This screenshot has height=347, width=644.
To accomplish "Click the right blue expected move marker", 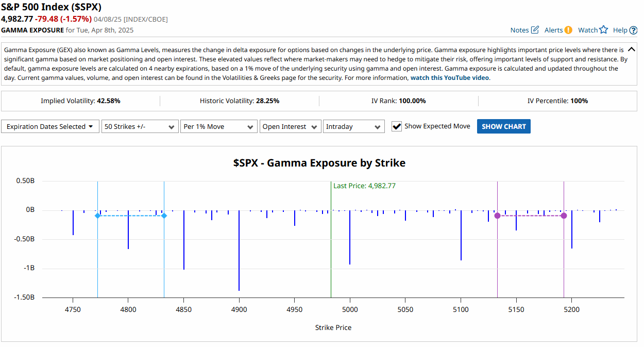I will coord(164,216).
